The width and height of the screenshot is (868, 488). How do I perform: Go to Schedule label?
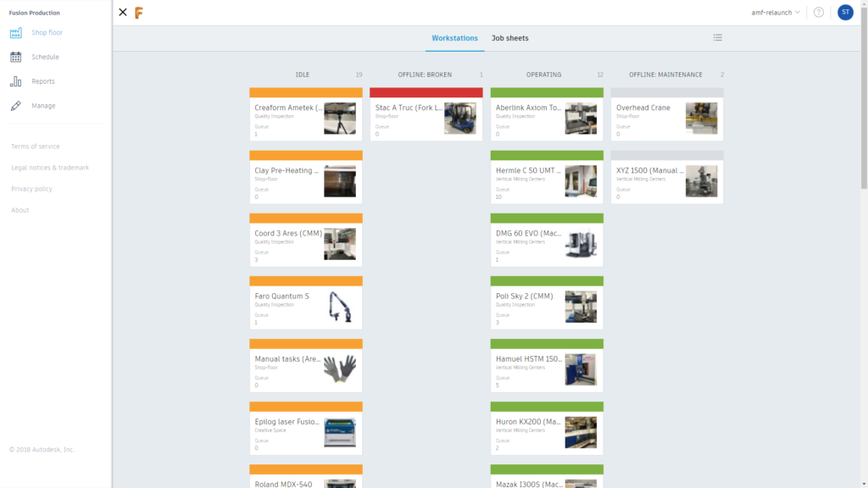45,57
